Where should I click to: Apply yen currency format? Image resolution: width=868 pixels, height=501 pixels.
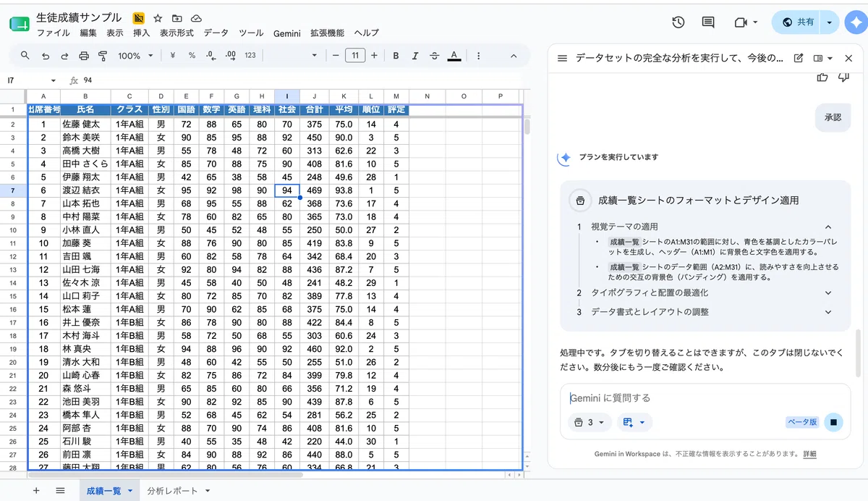pyautogui.click(x=173, y=56)
